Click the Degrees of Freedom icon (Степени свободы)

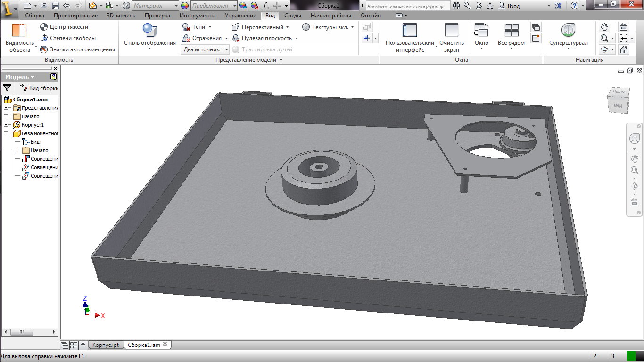click(44, 38)
